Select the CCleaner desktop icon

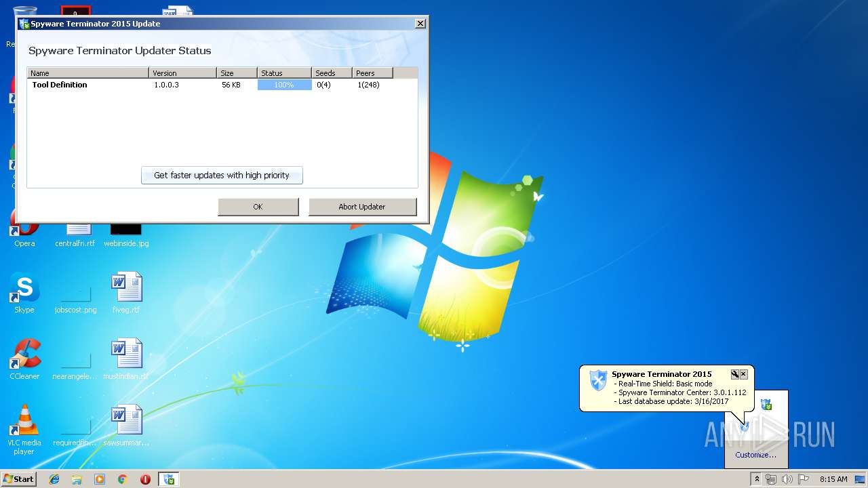[x=24, y=359]
